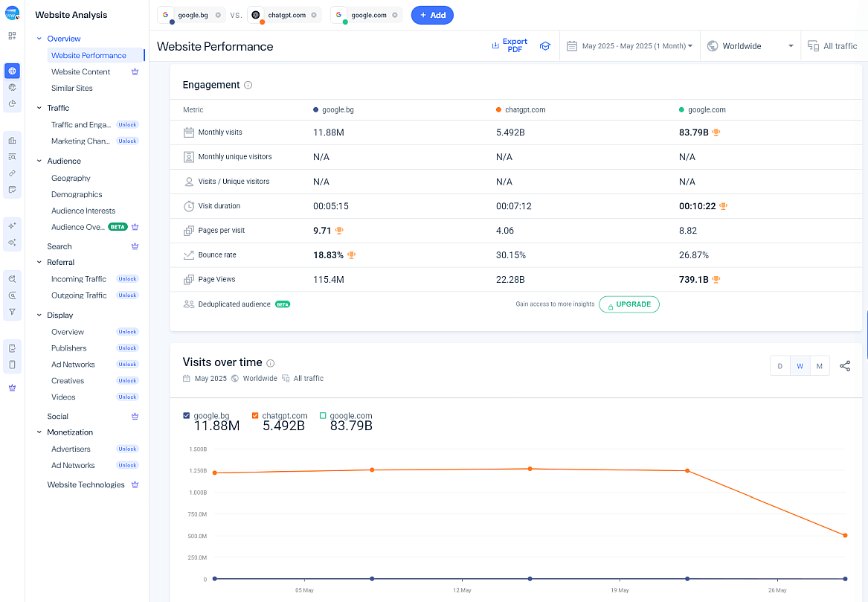This screenshot has width=868, height=602.
Task: Open Audience Interests page
Action: click(x=83, y=211)
